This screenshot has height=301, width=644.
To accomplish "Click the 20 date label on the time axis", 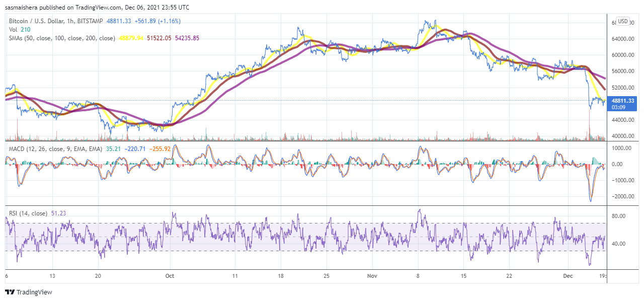I will tap(98, 276).
